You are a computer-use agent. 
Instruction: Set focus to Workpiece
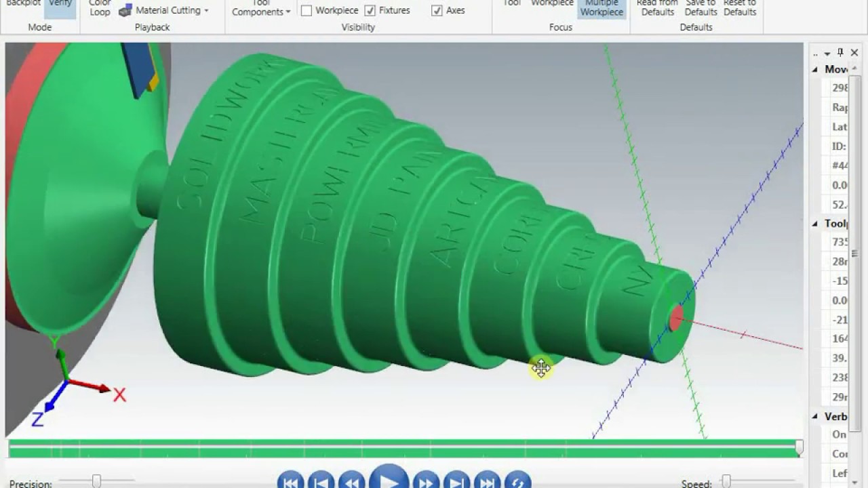(x=552, y=5)
